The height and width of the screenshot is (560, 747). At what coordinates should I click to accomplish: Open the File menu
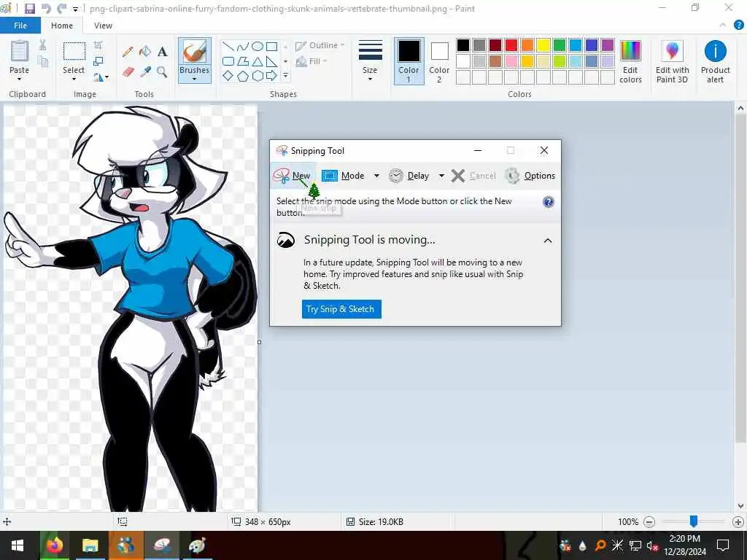(20, 26)
